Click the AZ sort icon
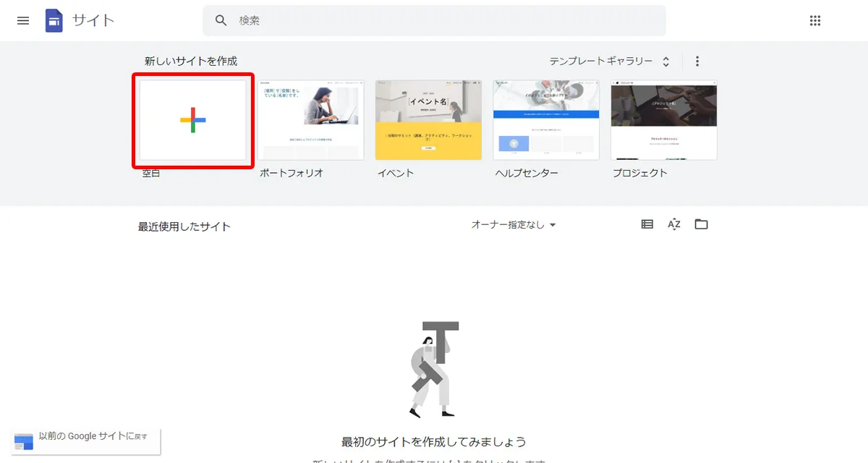This screenshot has height=463, width=868. point(673,224)
